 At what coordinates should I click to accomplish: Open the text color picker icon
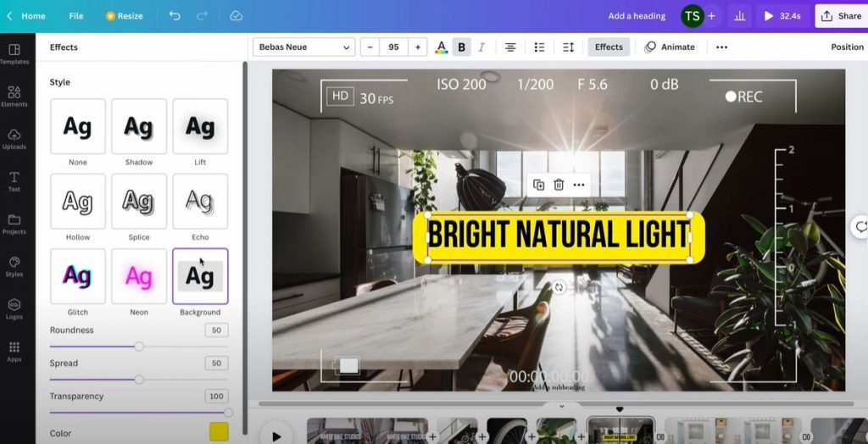[441, 47]
